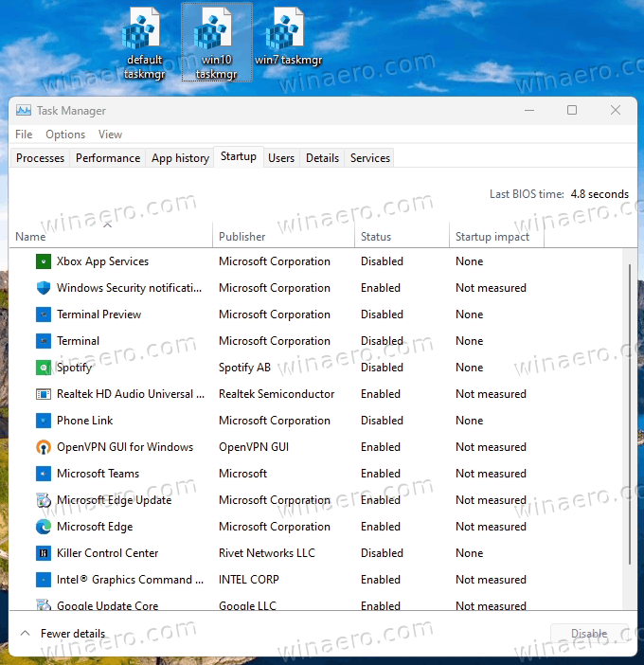Click the startup list vertical scrollbar
This screenshot has width=644, height=665.
(x=630, y=414)
